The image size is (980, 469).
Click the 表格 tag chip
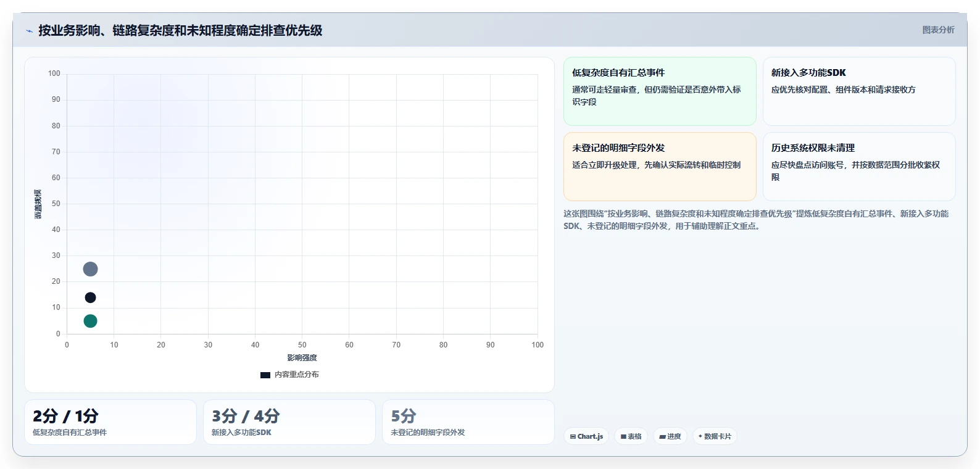coord(631,436)
